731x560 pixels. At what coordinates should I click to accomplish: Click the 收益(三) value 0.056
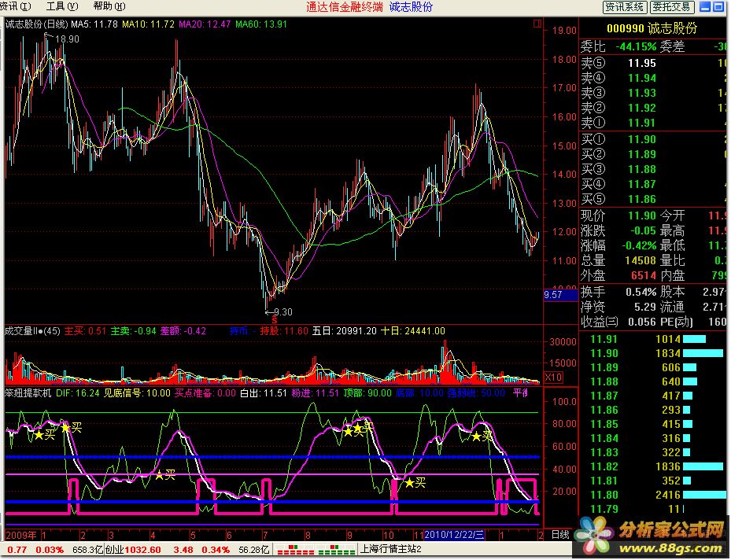click(642, 322)
